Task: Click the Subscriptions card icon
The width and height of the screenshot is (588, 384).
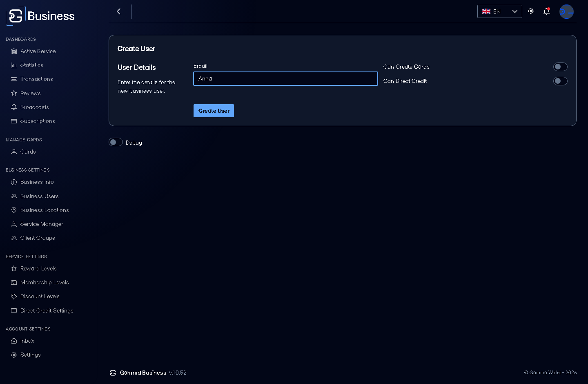Action: coord(14,121)
